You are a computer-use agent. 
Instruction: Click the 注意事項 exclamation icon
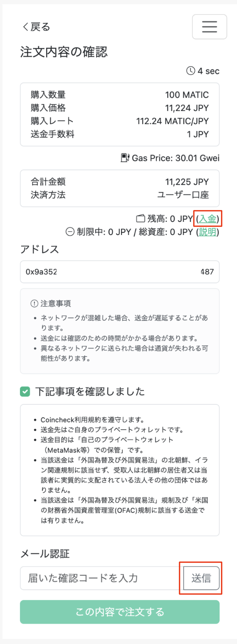click(x=34, y=304)
